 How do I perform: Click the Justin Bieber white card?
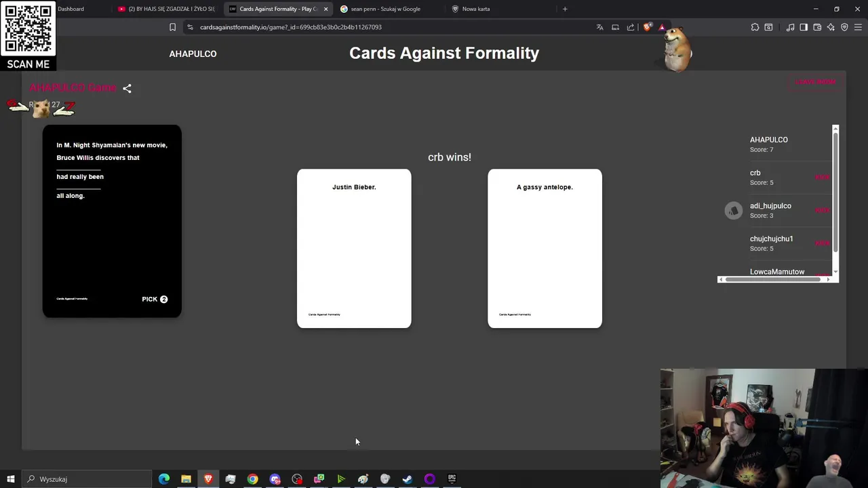pyautogui.click(x=354, y=249)
